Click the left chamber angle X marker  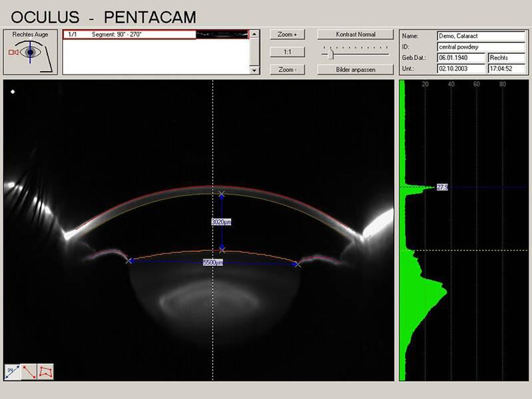[x=129, y=261]
